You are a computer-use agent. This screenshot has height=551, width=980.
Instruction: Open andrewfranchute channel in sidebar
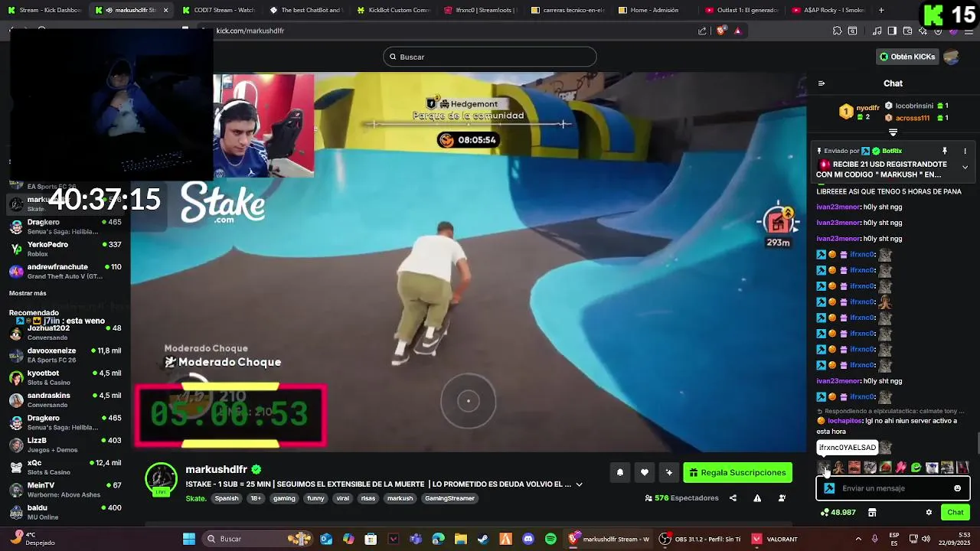tap(65, 272)
